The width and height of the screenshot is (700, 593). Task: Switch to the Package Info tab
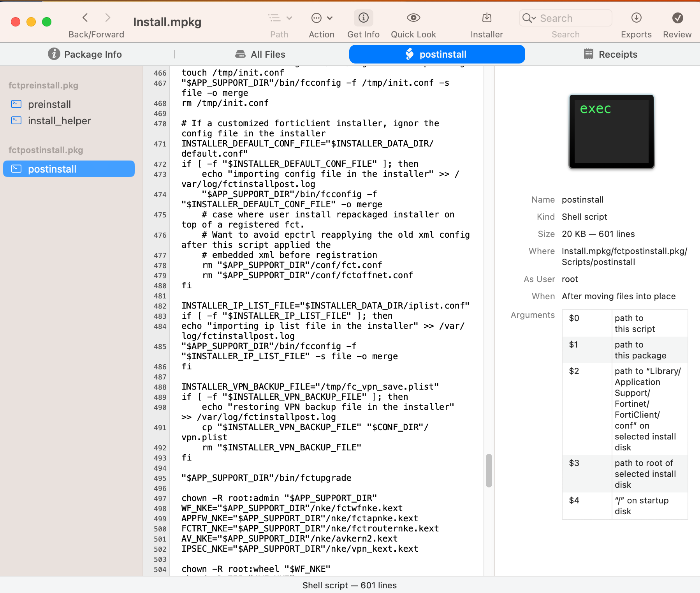(85, 55)
